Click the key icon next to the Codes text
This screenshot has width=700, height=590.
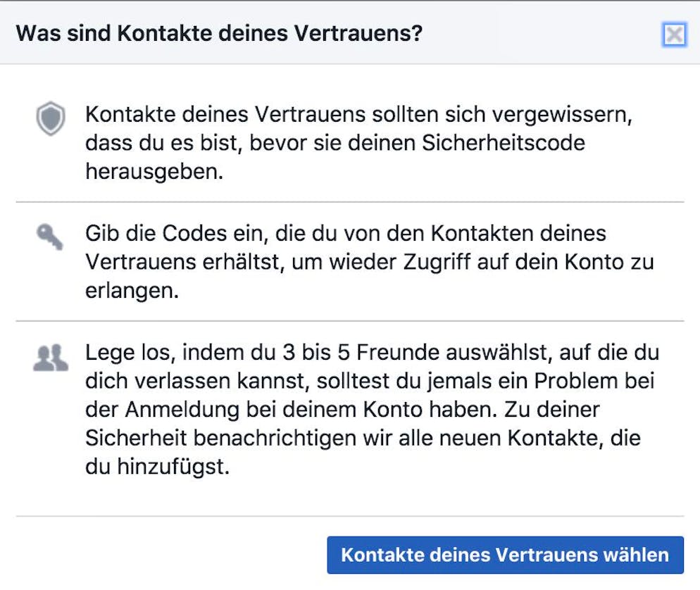coord(50,237)
